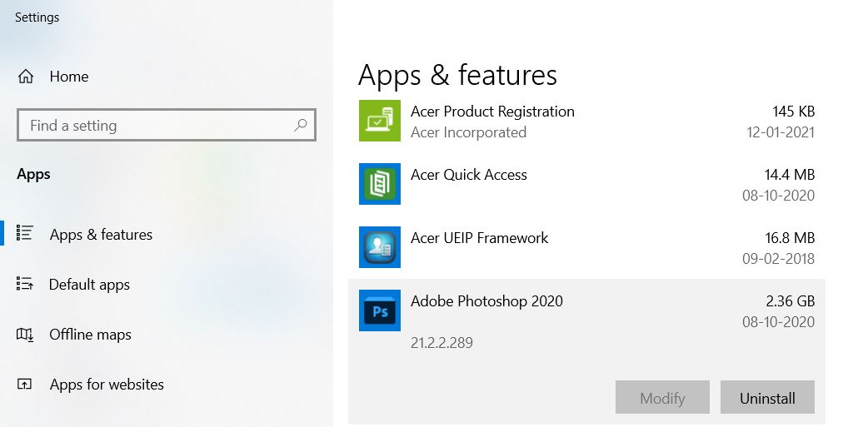Click the 14.4 MB size value
The width and height of the screenshot is (868, 427).
[x=790, y=175]
